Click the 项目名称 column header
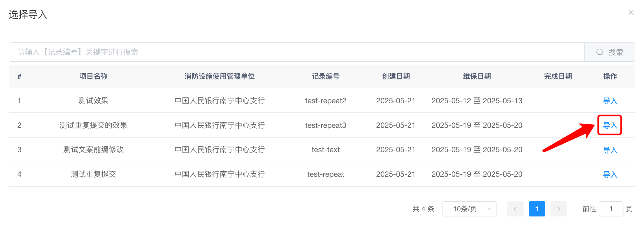Screen dimensions: 644x227 [x=93, y=76]
